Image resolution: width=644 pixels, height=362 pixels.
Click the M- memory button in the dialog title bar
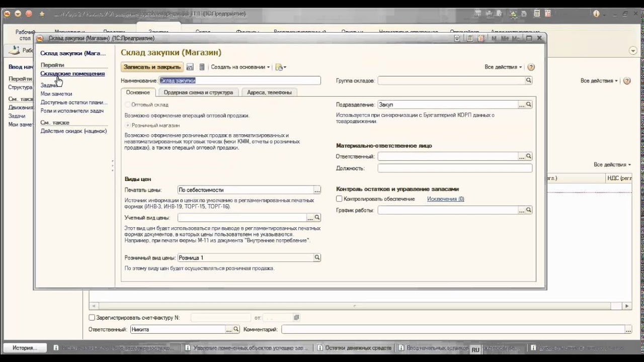pos(516,38)
